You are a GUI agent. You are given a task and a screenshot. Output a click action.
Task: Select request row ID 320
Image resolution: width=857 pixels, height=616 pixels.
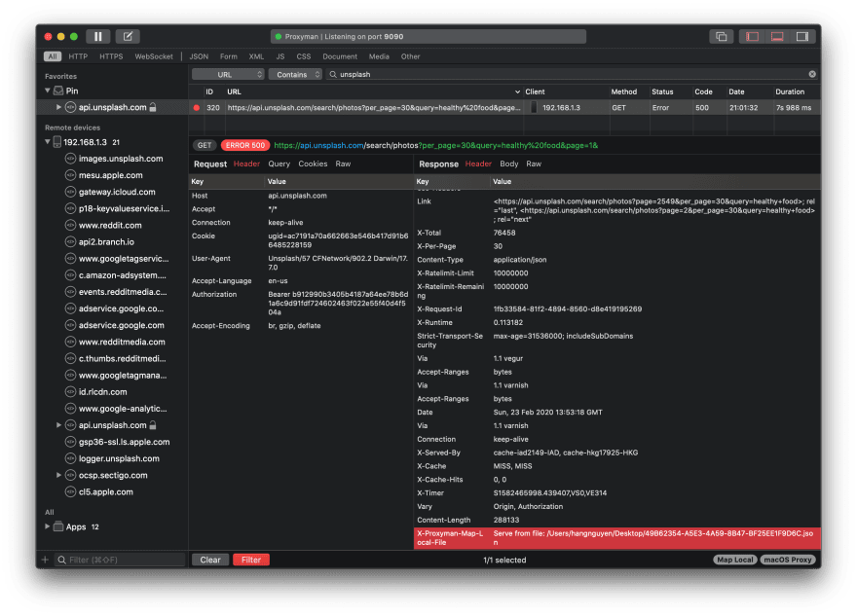pos(504,108)
